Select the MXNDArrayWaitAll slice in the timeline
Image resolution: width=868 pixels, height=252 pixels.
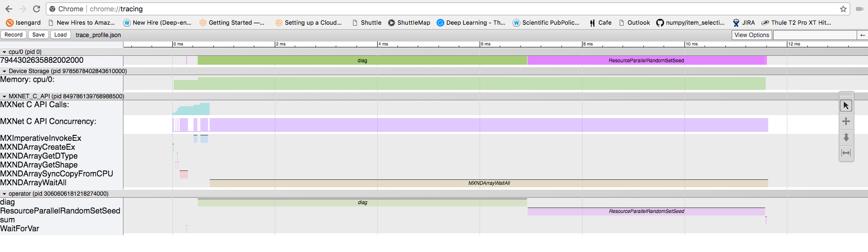tap(488, 183)
